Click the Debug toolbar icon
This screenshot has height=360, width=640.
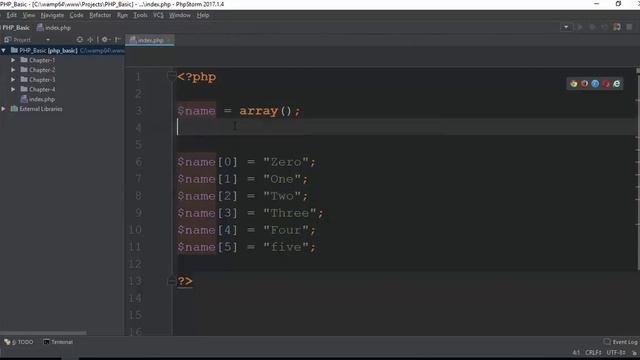pos(592,27)
